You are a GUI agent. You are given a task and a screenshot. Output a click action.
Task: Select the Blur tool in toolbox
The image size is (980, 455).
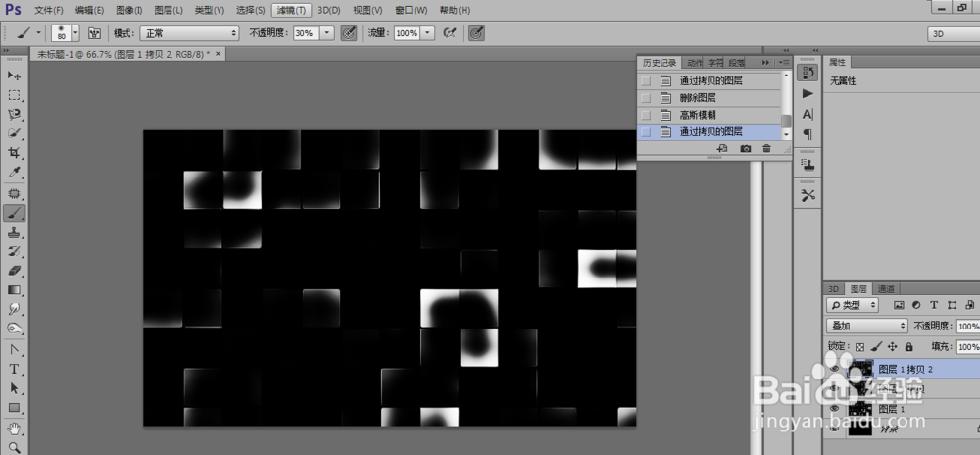[14, 309]
